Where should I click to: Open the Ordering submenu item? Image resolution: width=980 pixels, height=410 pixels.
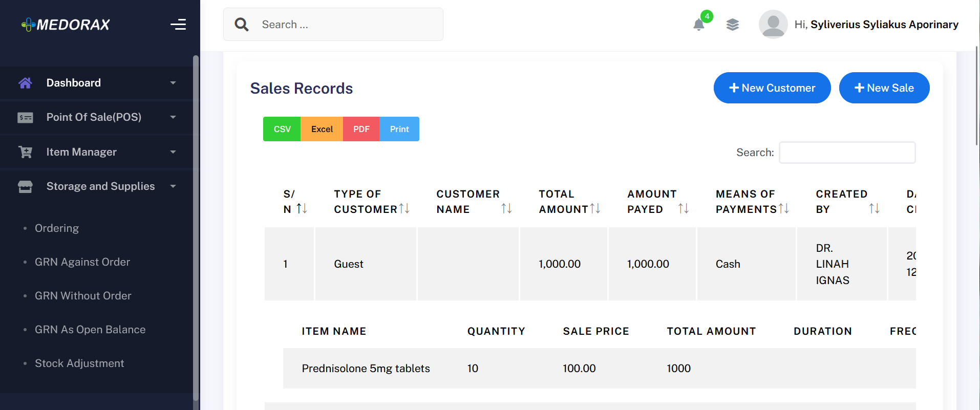point(57,228)
